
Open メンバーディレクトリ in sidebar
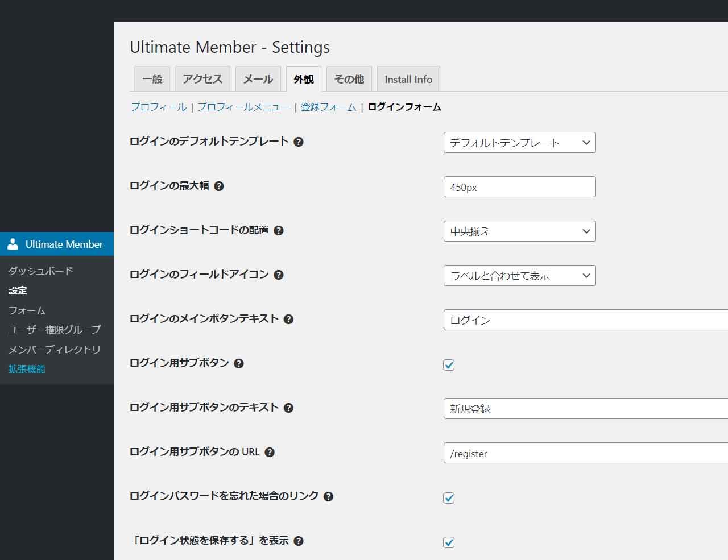coord(55,350)
